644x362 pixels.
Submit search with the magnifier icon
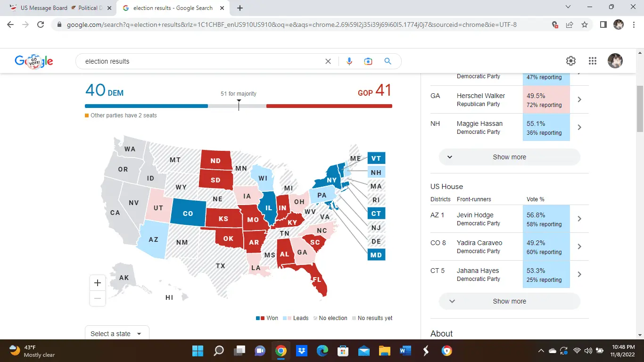coord(388,61)
